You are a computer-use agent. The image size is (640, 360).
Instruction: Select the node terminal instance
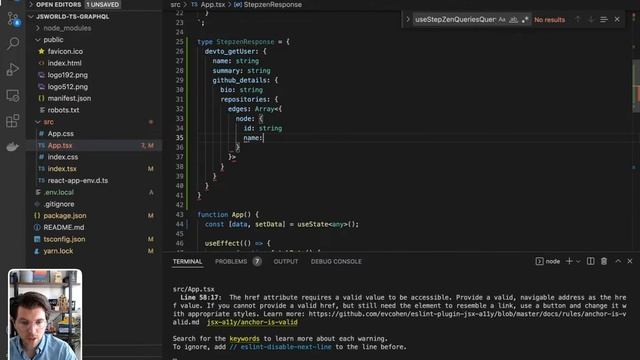tap(548, 261)
